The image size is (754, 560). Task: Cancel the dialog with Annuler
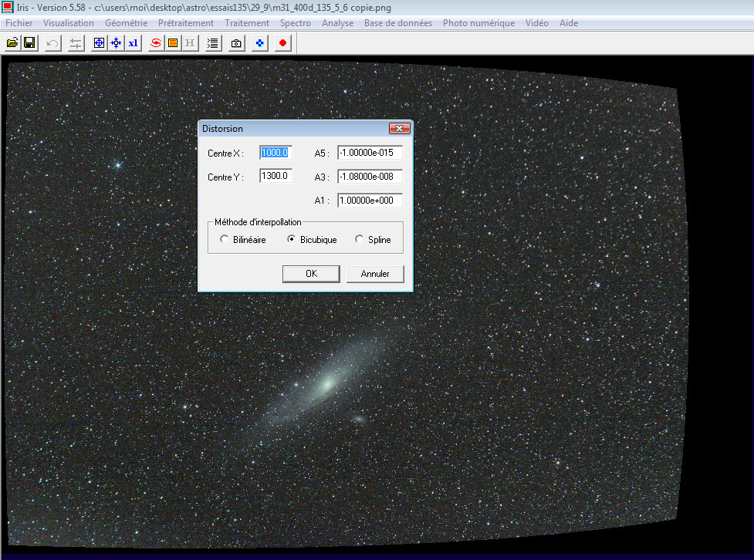(x=375, y=274)
